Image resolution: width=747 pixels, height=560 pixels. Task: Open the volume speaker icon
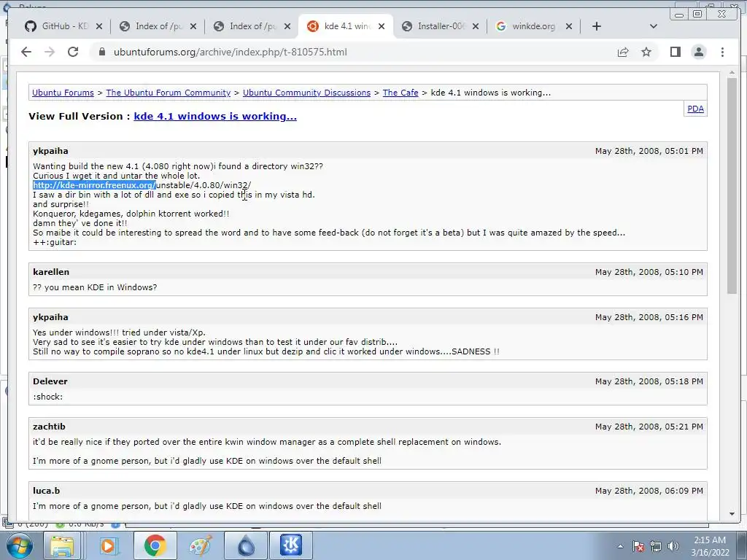673,546
